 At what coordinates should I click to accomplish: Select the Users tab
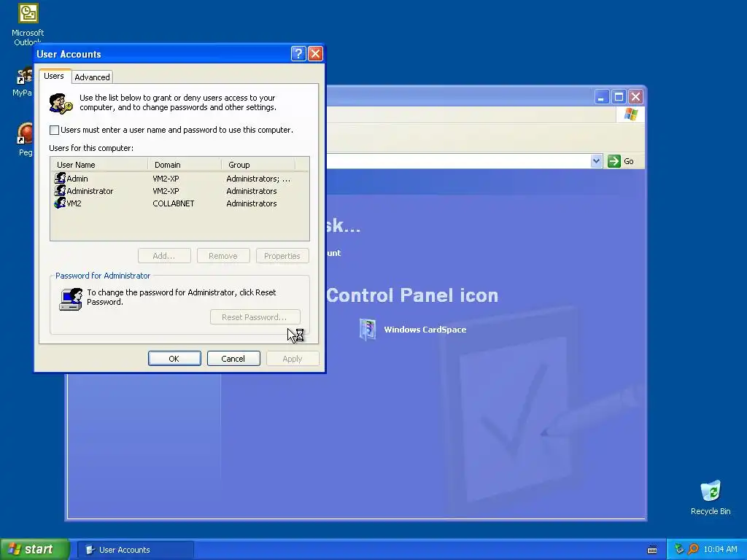[x=54, y=76]
